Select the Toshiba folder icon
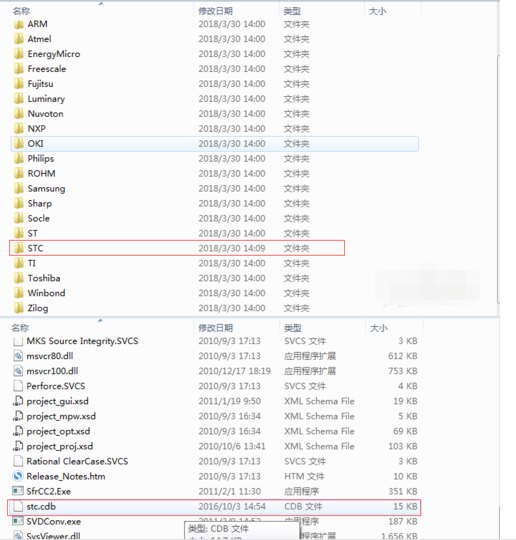 (19, 278)
